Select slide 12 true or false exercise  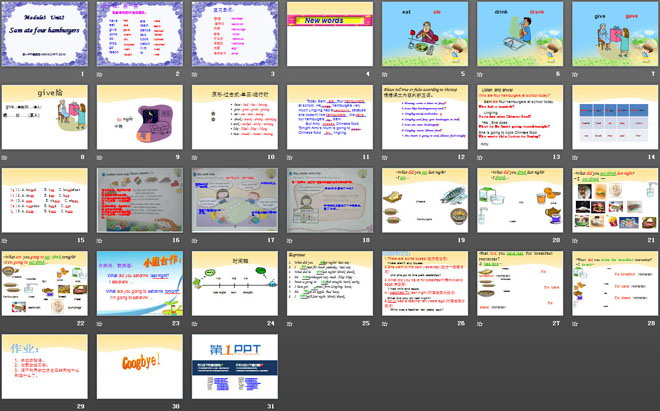click(x=425, y=117)
